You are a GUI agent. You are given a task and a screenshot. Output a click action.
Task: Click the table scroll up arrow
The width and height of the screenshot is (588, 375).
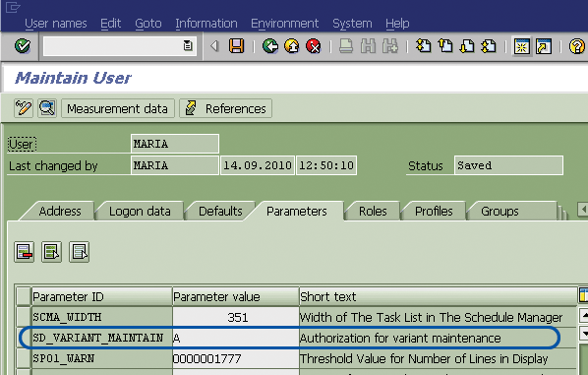coord(584,315)
